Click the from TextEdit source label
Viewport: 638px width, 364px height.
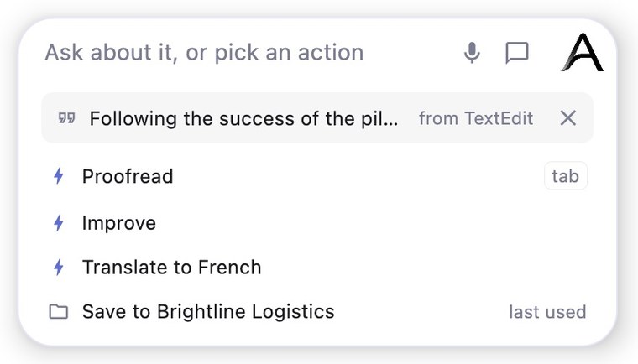[476, 119]
